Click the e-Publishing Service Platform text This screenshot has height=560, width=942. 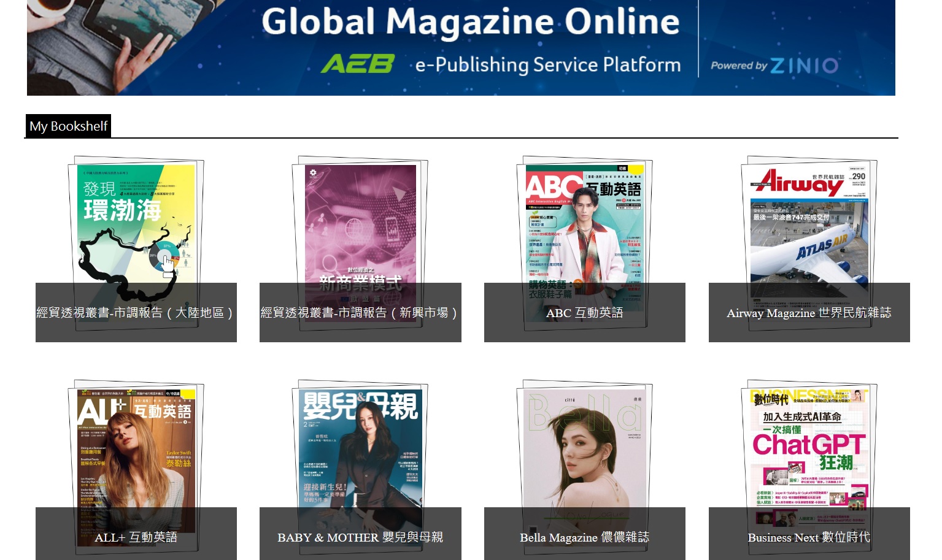[x=548, y=64]
